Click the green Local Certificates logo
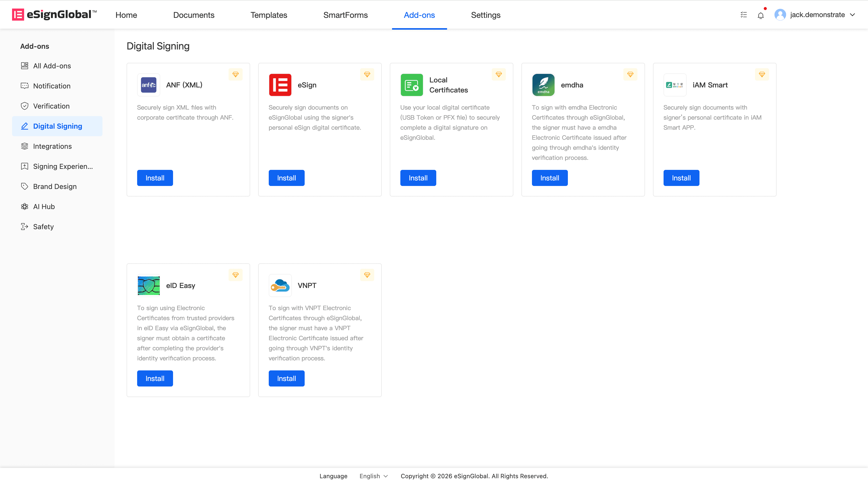Viewport: 868px width, 484px height. [x=412, y=85]
